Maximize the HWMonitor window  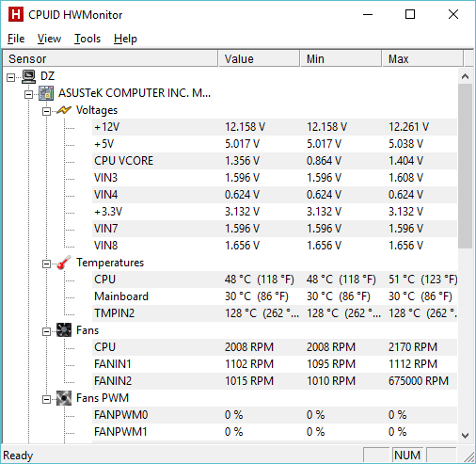410,14
